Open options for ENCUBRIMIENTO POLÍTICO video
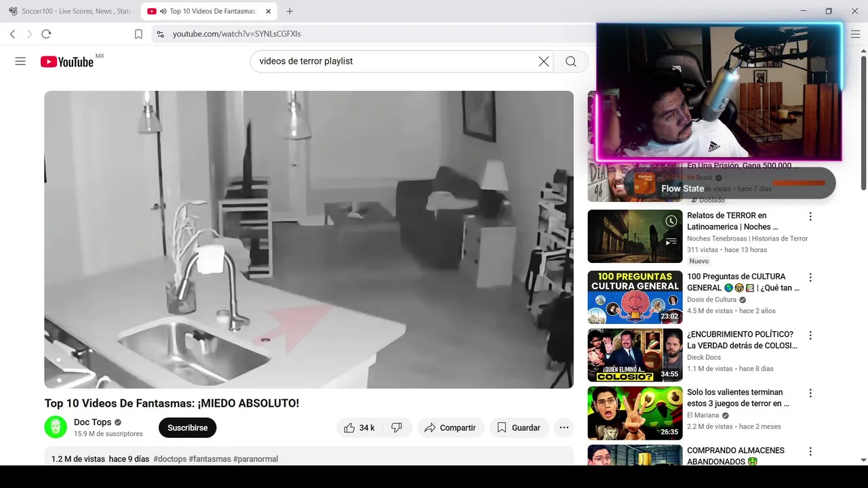 click(x=810, y=335)
